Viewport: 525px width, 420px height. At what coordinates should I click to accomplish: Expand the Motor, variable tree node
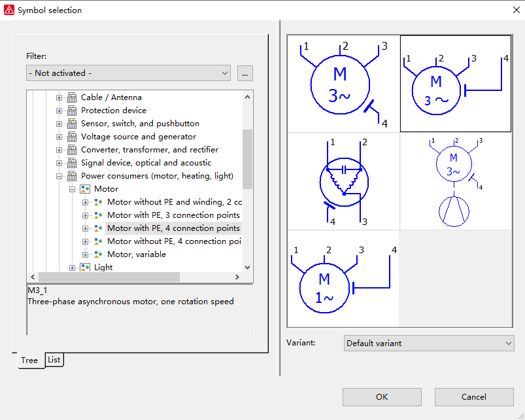coord(84,254)
